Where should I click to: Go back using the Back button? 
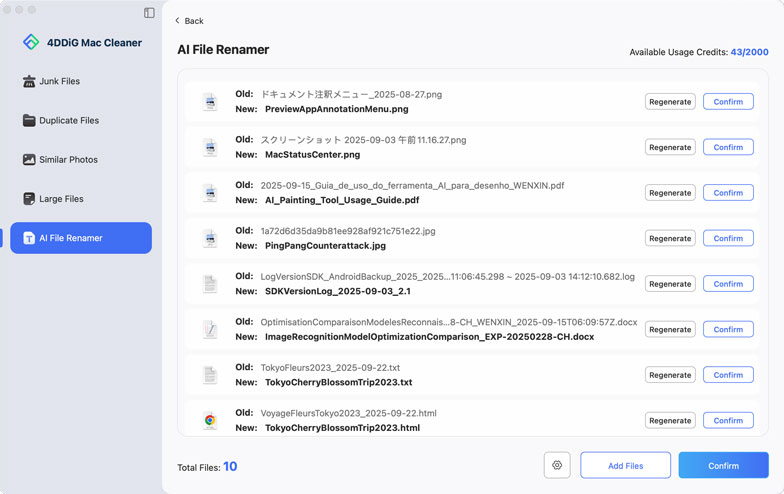[x=189, y=21]
